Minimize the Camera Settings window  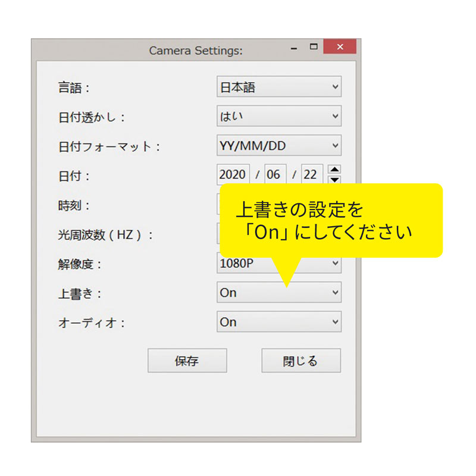coord(293,46)
